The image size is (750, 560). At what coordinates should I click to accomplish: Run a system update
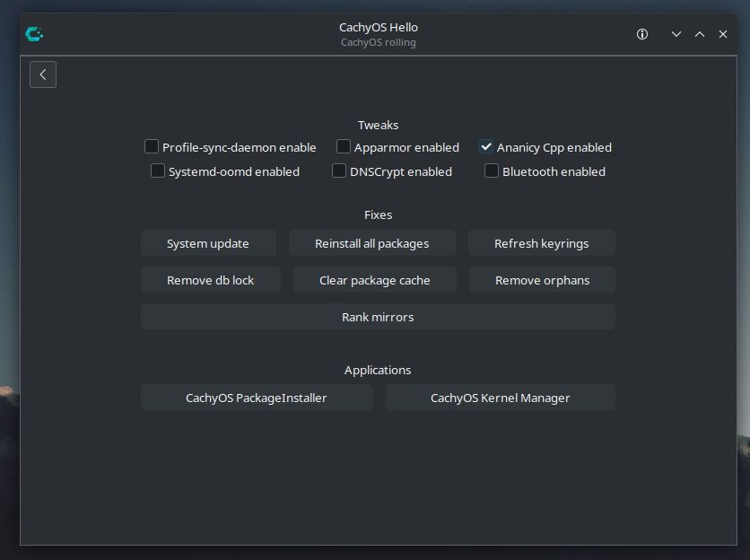[x=208, y=243]
